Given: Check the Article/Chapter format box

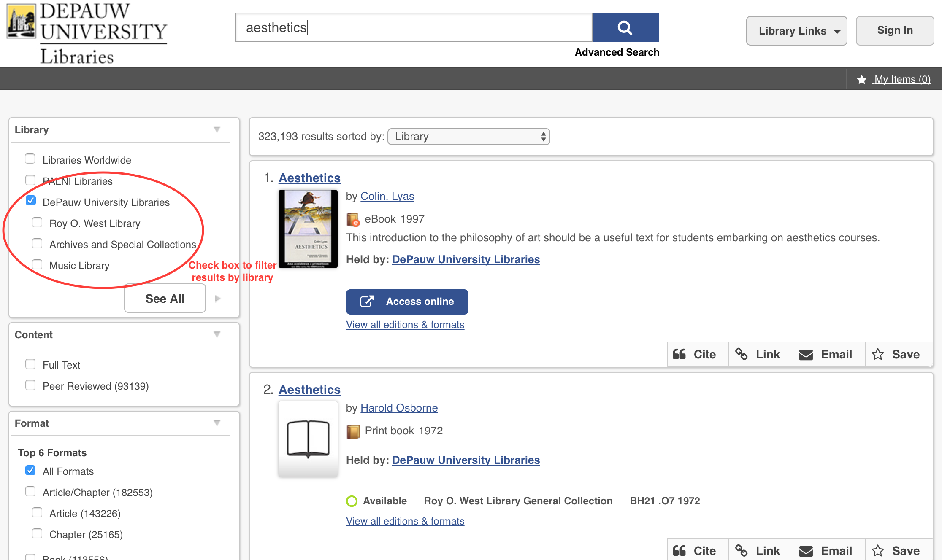Looking at the screenshot, I should [30, 491].
